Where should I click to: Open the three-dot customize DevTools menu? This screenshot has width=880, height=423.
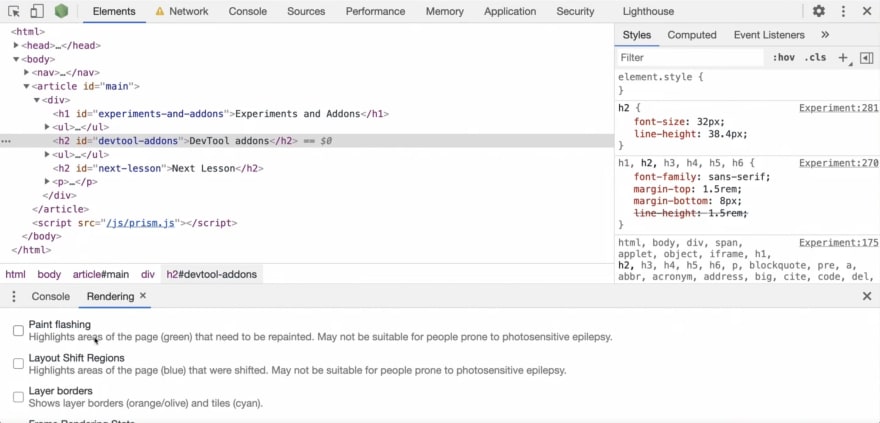843,11
